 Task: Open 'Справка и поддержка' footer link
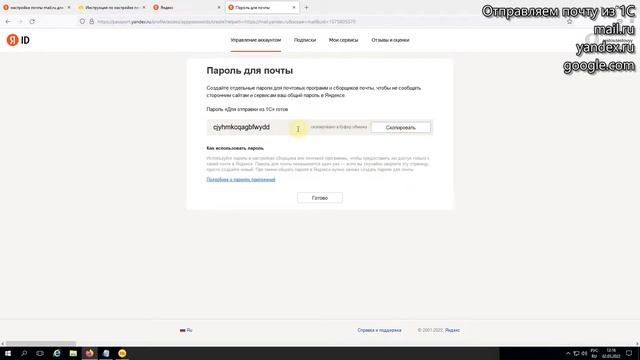pyautogui.click(x=379, y=330)
